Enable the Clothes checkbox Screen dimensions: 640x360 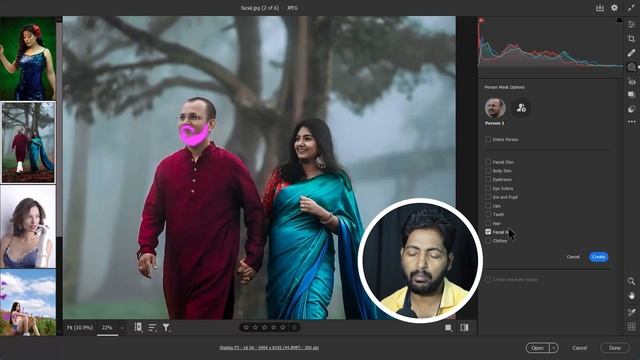point(488,241)
